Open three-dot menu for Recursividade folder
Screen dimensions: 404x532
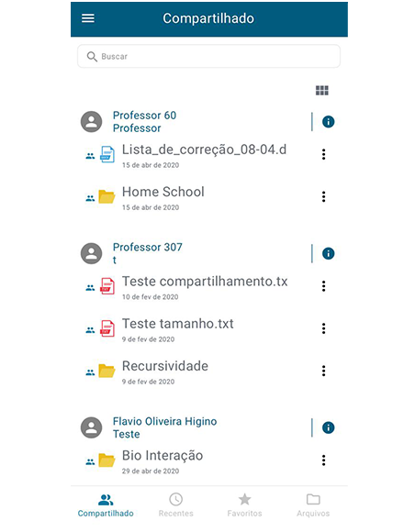click(323, 371)
